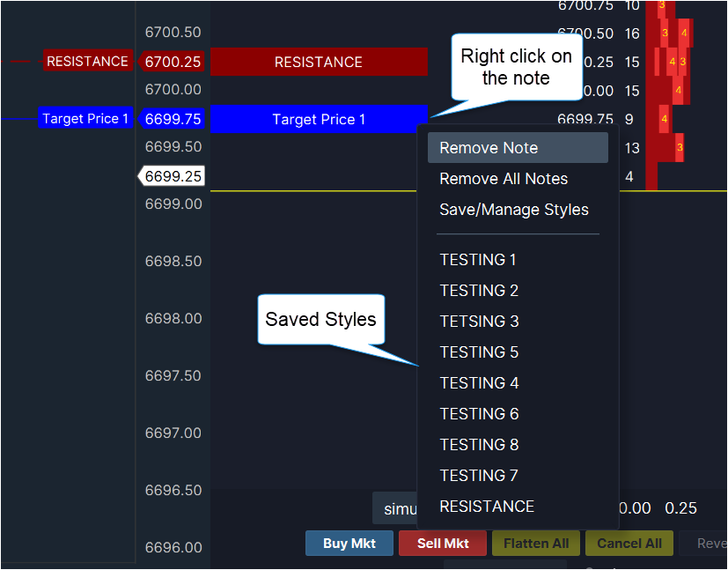Apply the TESTING 2 saved style
The image size is (728, 570).
479,291
